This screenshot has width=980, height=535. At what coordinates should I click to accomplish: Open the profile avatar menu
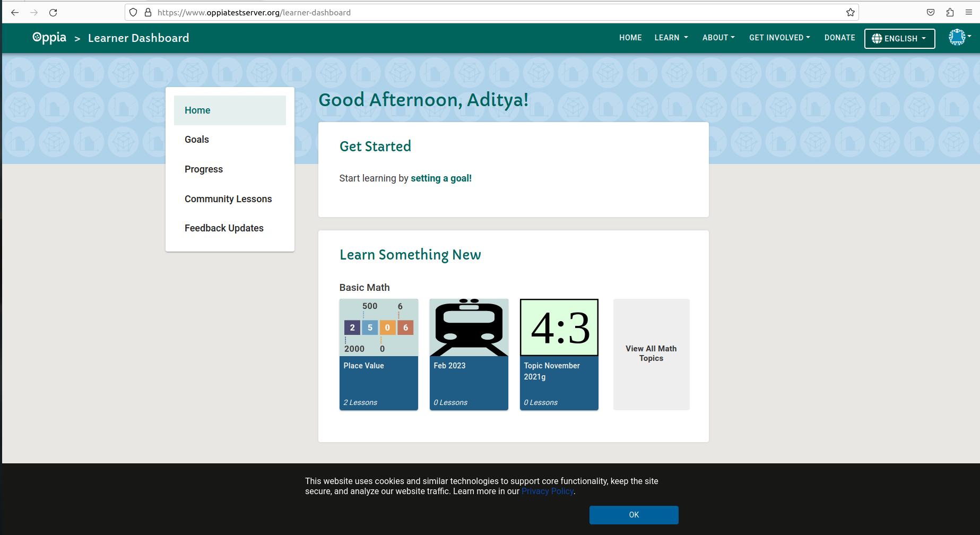pos(957,37)
